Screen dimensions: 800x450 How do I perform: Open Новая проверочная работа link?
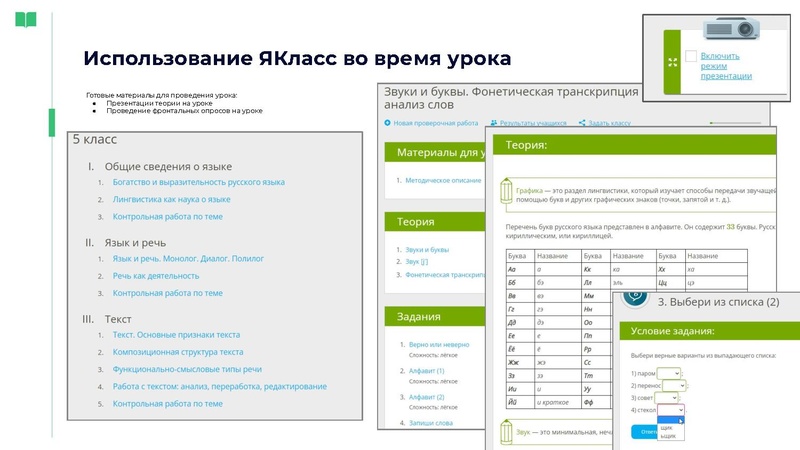point(436,123)
